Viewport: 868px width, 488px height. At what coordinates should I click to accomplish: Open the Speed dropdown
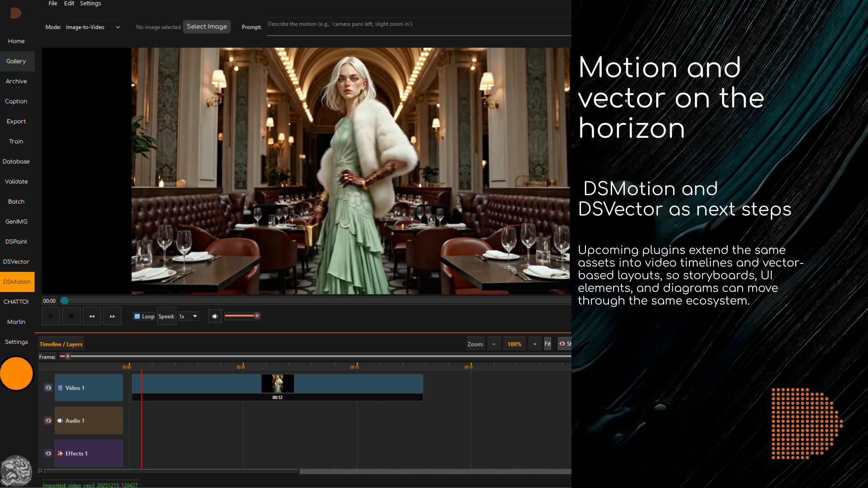[x=188, y=316]
